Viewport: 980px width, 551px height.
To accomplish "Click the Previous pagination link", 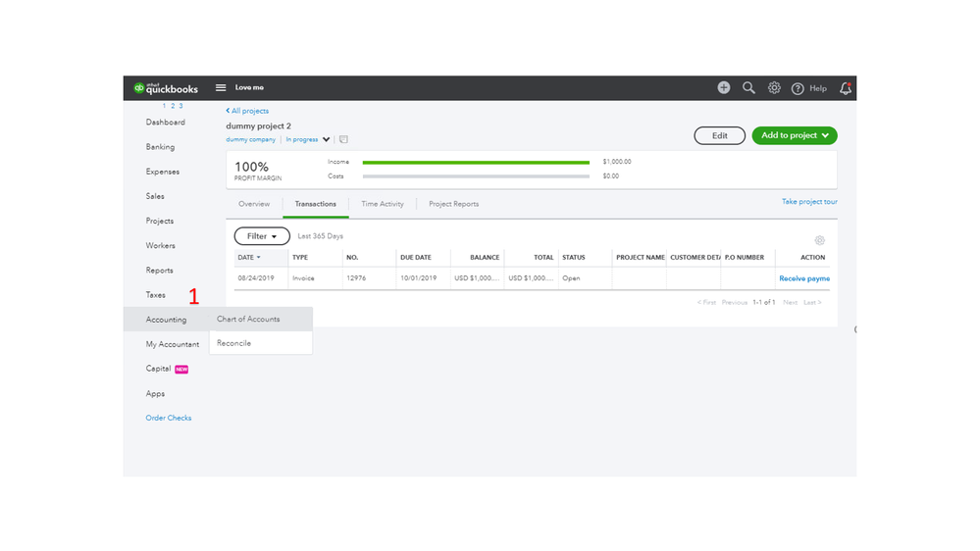I will pyautogui.click(x=735, y=302).
